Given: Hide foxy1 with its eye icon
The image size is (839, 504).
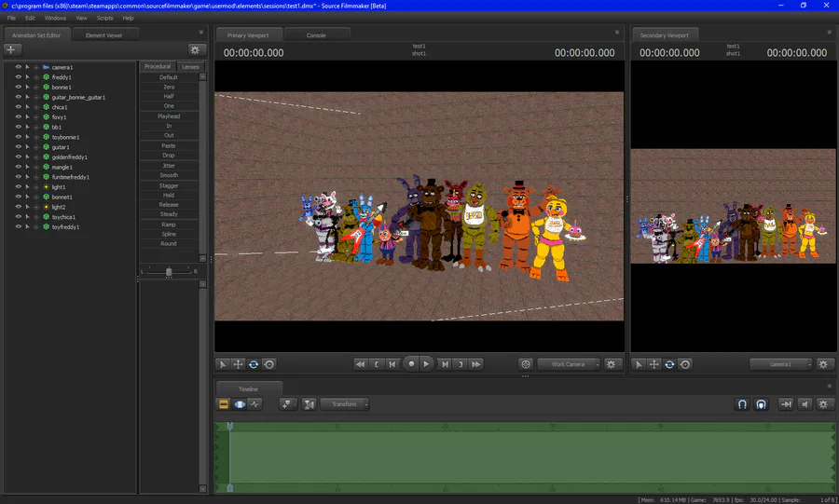Looking at the screenshot, I should coord(19,116).
